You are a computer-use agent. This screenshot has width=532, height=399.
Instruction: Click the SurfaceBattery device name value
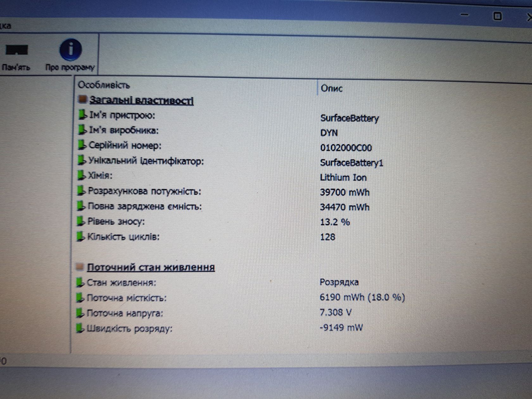click(x=349, y=118)
